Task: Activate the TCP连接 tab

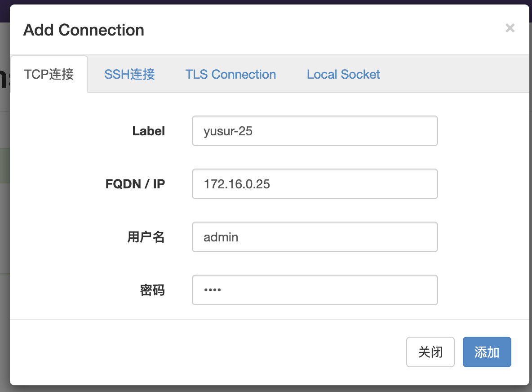Action: (x=49, y=74)
